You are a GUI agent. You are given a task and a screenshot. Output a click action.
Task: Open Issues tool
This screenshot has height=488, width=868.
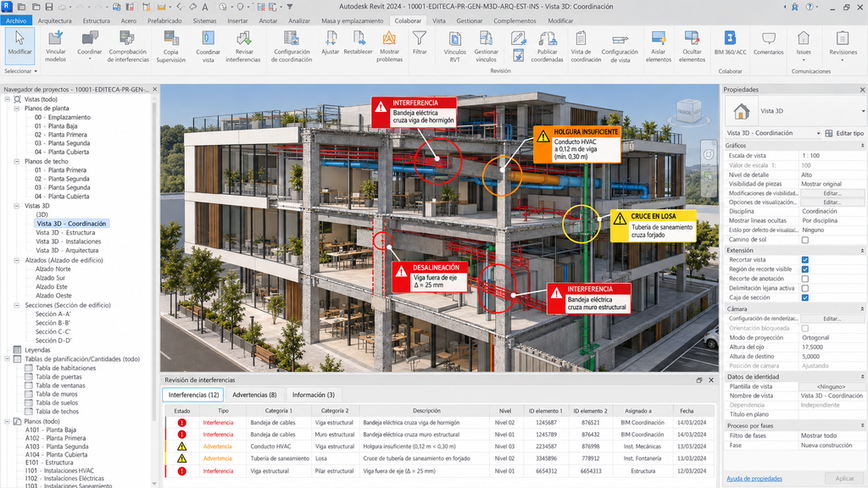pyautogui.click(x=804, y=44)
